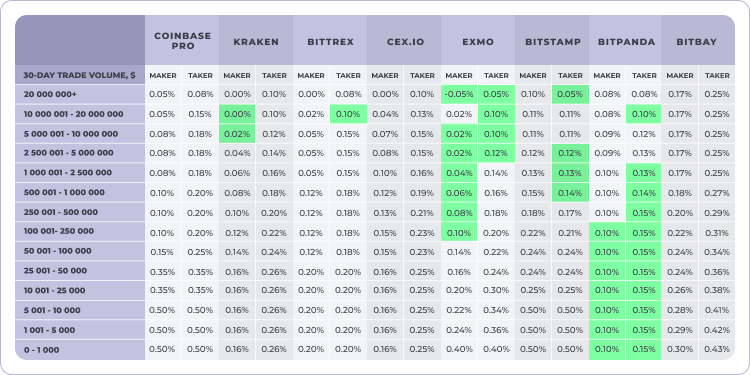Click the 30-DAY TRADE VOLUME label
Screen dimensions: 750x375
(80, 76)
